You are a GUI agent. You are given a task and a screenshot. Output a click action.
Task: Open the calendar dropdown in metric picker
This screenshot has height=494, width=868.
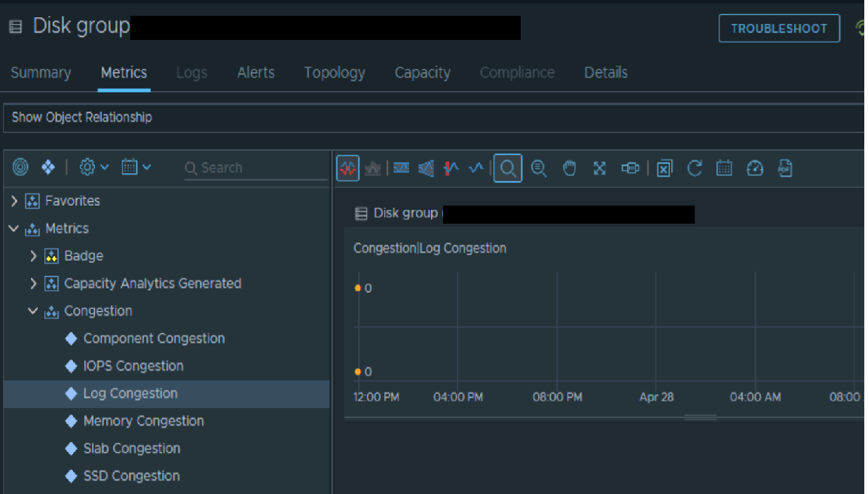(136, 168)
